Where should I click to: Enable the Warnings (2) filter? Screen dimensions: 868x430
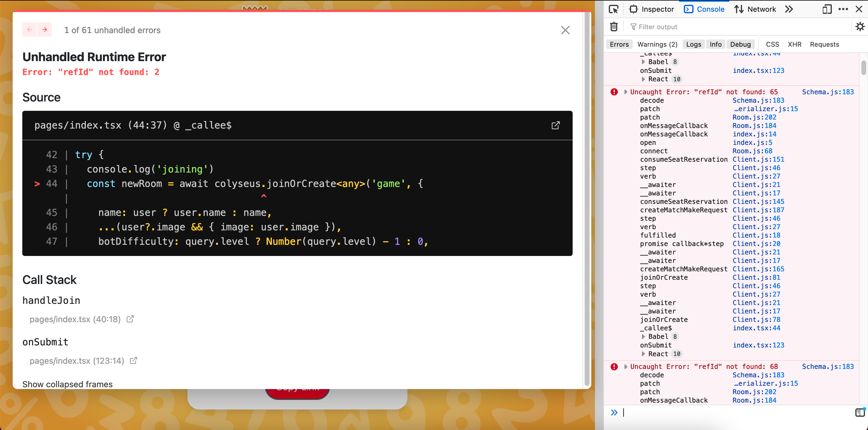click(657, 44)
